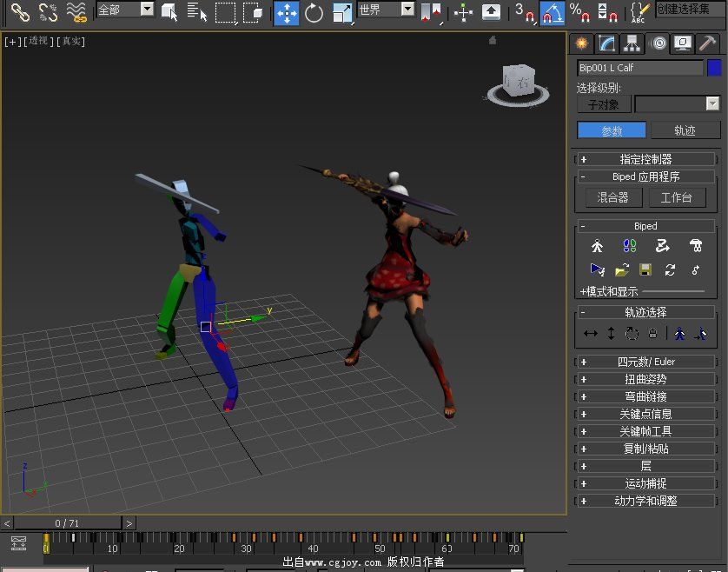This screenshot has width=728, height=572.
Task: Open the 全部 selection filter dropdown
Action: (146, 10)
